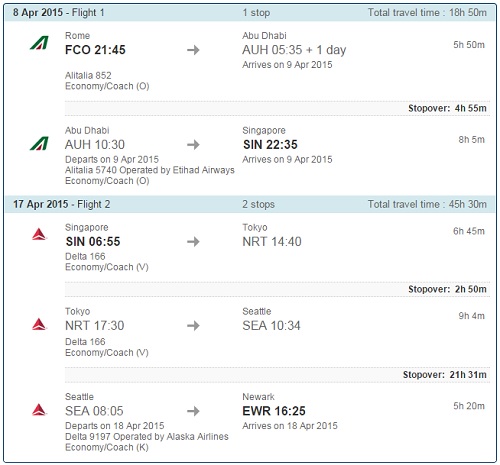Click the arrow between NRT and SEA
The image size is (500, 465).
193,325
